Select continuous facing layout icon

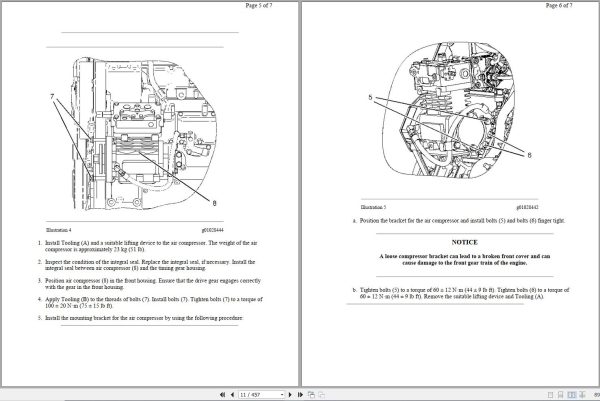[582, 395]
